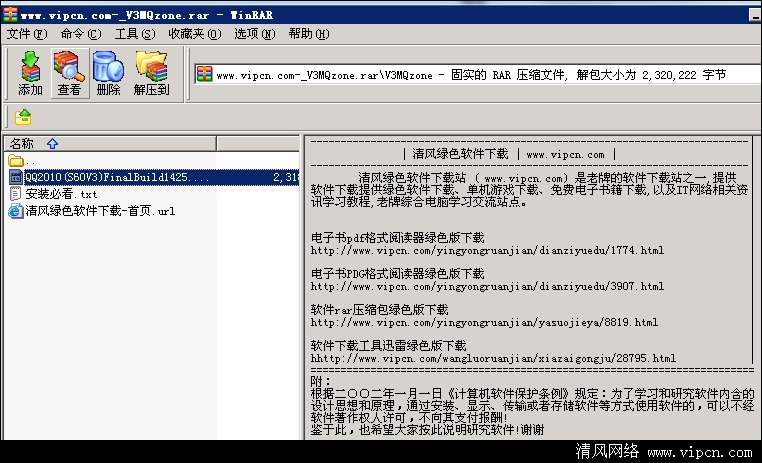
Task: Click the 电子书PDG格式阅读器绿色版下载 line
Action: tap(398, 274)
